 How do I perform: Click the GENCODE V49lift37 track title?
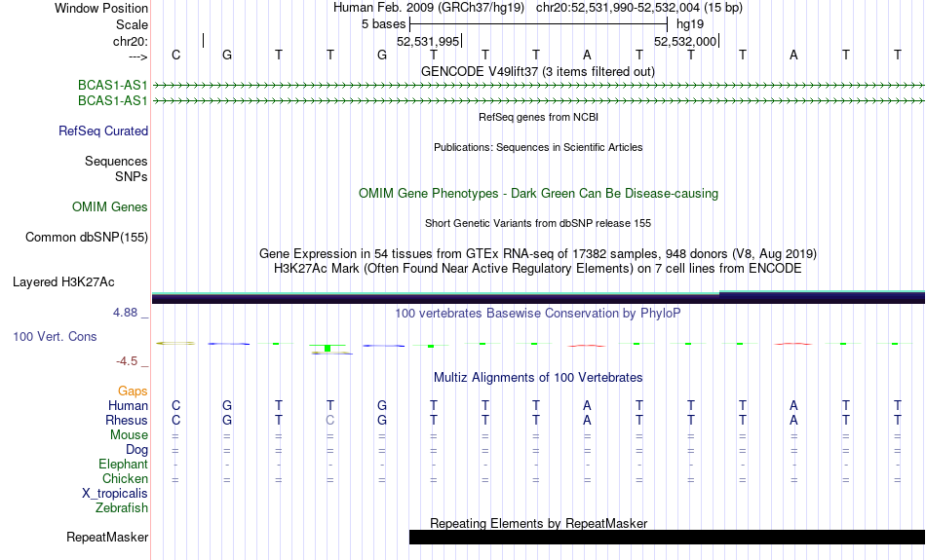537,71
